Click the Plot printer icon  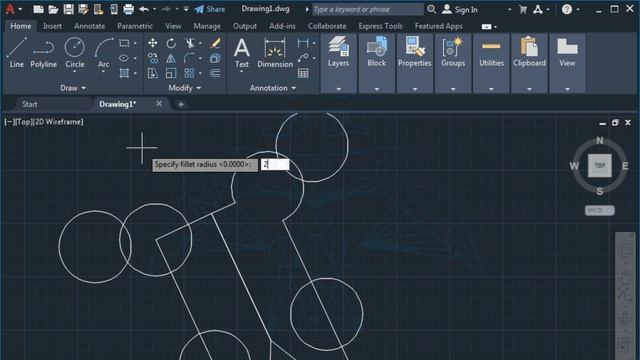click(x=128, y=9)
